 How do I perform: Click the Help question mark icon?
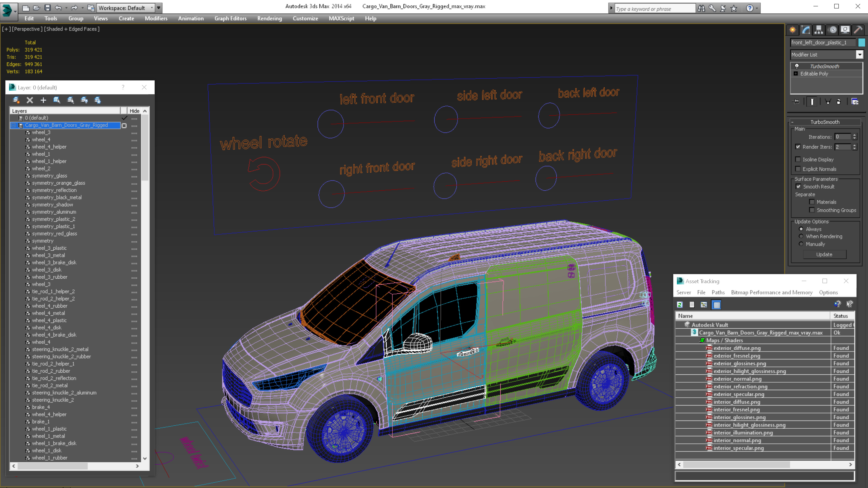(x=749, y=8)
